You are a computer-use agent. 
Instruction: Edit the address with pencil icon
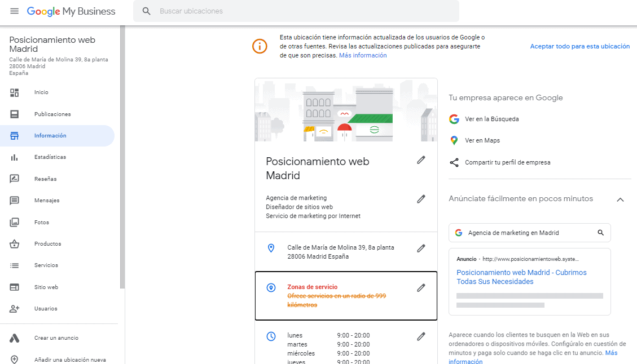point(421,248)
